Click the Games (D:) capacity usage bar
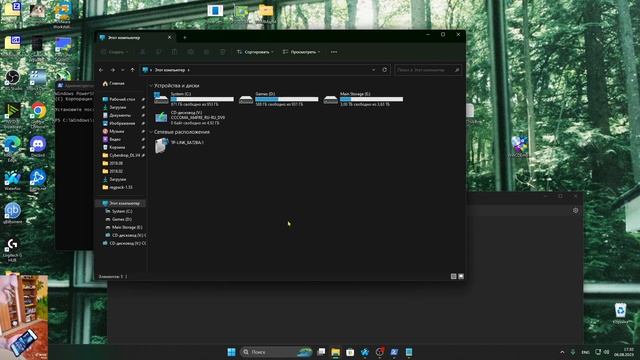This screenshot has height=360, width=640. 287,99
